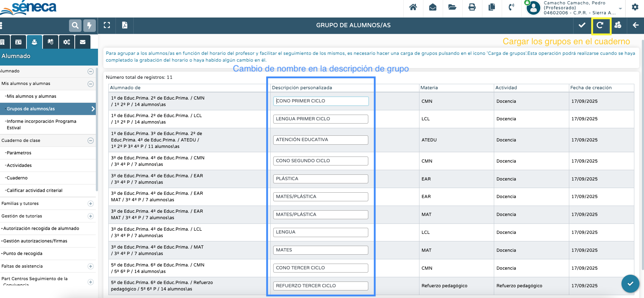
Task: Click the magnifying glass search icon
Action: (x=75, y=25)
